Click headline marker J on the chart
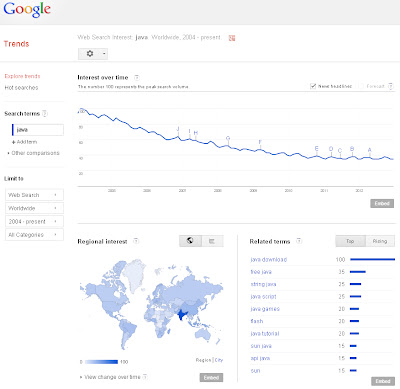The width and height of the screenshot is (400, 389). (x=178, y=129)
